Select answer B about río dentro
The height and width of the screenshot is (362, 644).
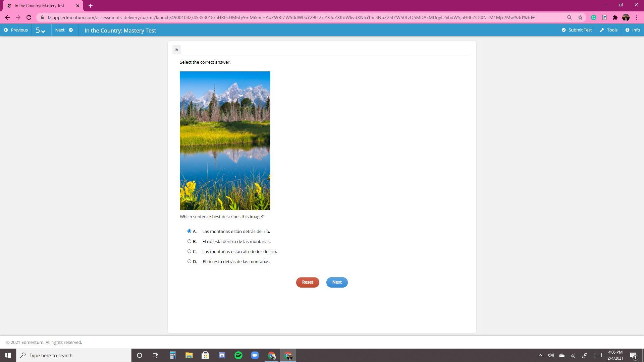[x=189, y=241]
